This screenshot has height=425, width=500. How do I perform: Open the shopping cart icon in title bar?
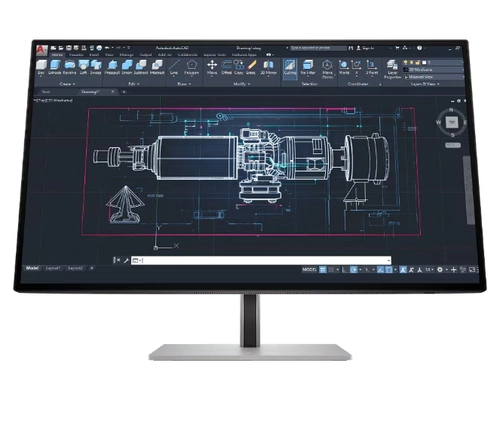[x=397, y=48]
